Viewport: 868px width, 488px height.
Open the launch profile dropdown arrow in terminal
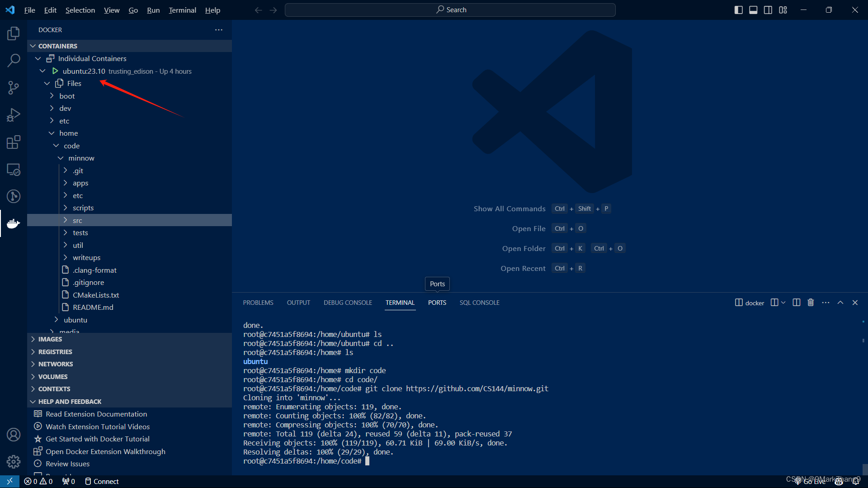pyautogui.click(x=783, y=303)
